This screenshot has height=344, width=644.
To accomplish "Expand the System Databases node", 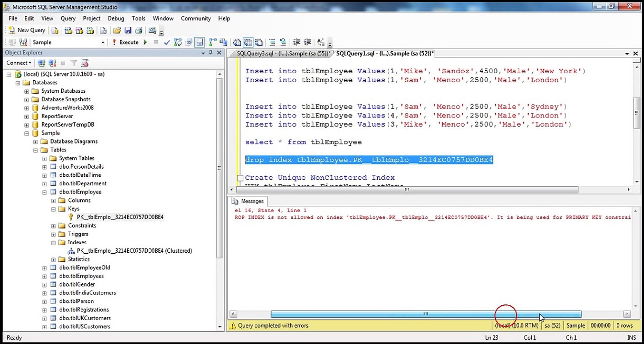I will pos(27,91).
